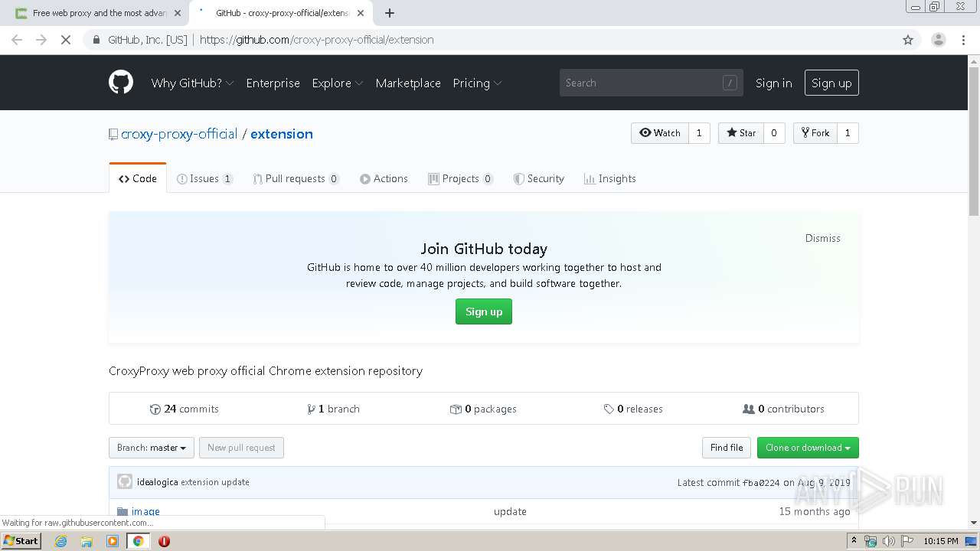The height and width of the screenshot is (551, 980).
Task: View the 24 commits list
Action: (185, 409)
